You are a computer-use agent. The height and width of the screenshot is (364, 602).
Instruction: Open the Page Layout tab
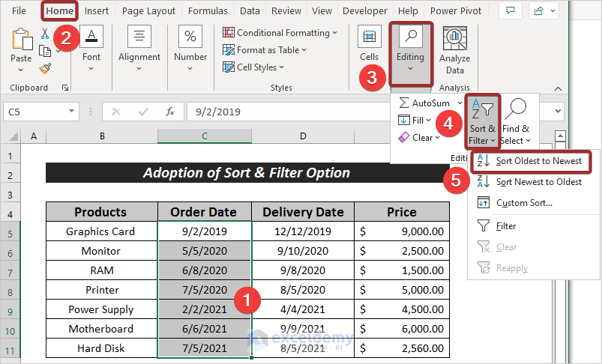[148, 11]
